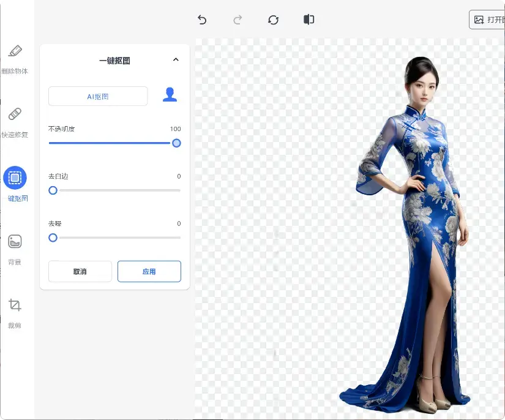Select the 裁剪 crop tool
This screenshot has height=420, width=505.
[x=15, y=306]
